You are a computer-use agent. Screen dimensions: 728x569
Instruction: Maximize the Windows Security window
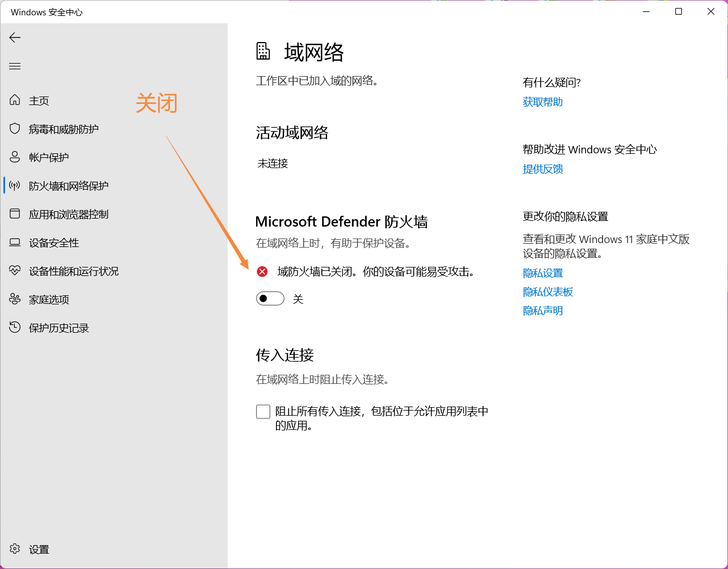point(679,11)
